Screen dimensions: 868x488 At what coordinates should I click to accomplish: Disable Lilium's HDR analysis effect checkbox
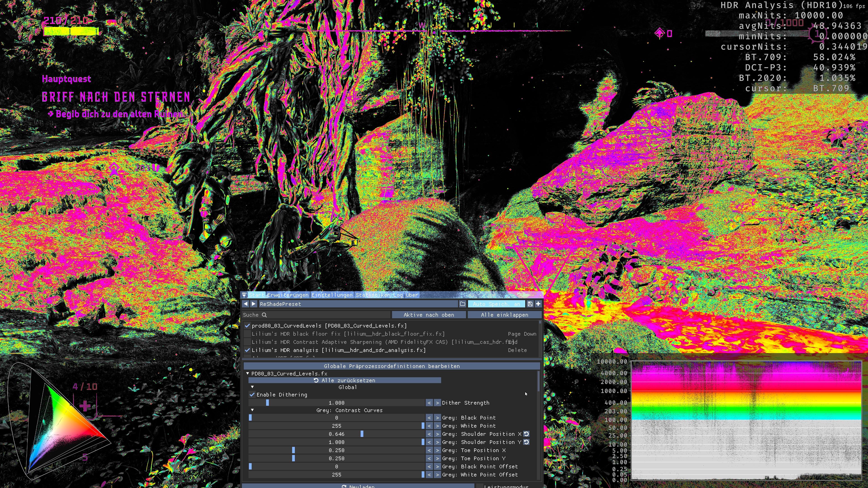pyautogui.click(x=247, y=350)
